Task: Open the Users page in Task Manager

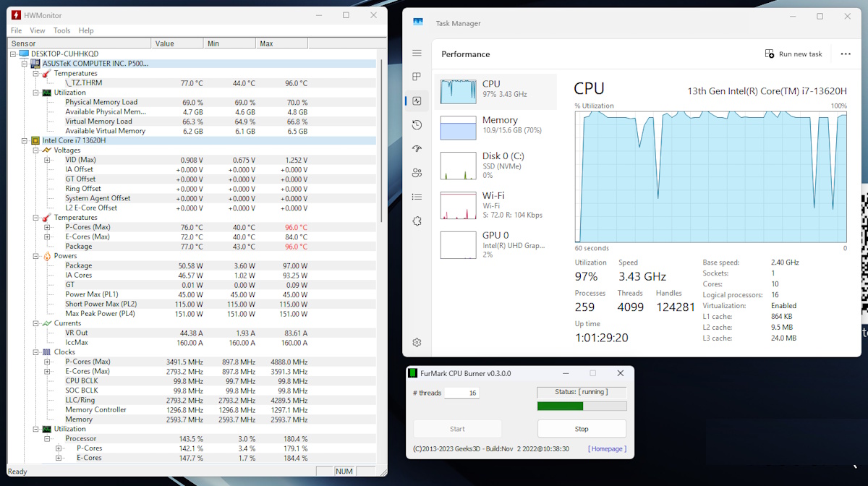Action: tap(417, 172)
